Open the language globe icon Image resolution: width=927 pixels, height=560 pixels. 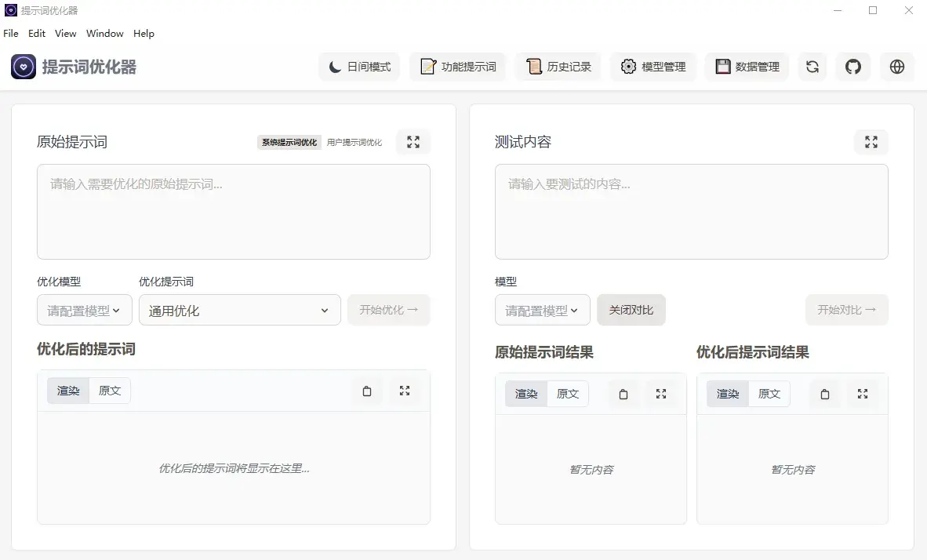pyautogui.click(x=896, y=67)
